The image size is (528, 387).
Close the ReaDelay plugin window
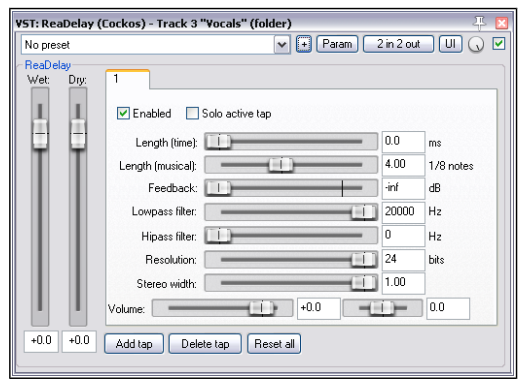[x=501, y=23]
